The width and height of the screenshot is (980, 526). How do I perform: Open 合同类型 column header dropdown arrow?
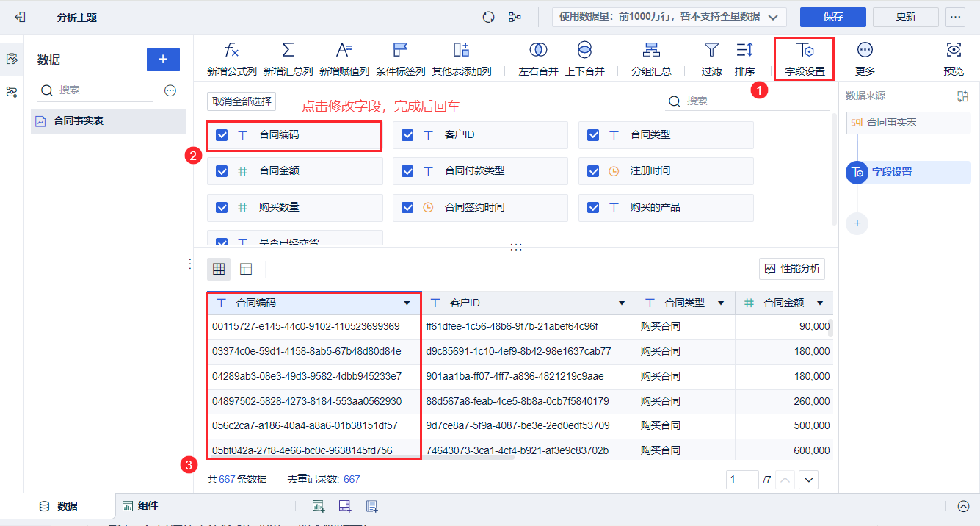coord(721,303)
